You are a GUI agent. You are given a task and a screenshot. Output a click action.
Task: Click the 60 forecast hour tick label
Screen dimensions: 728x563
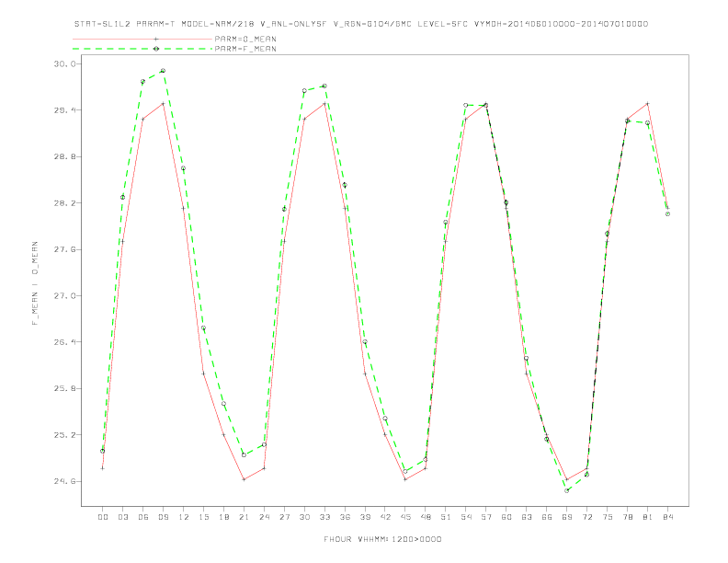click(506, 517)
